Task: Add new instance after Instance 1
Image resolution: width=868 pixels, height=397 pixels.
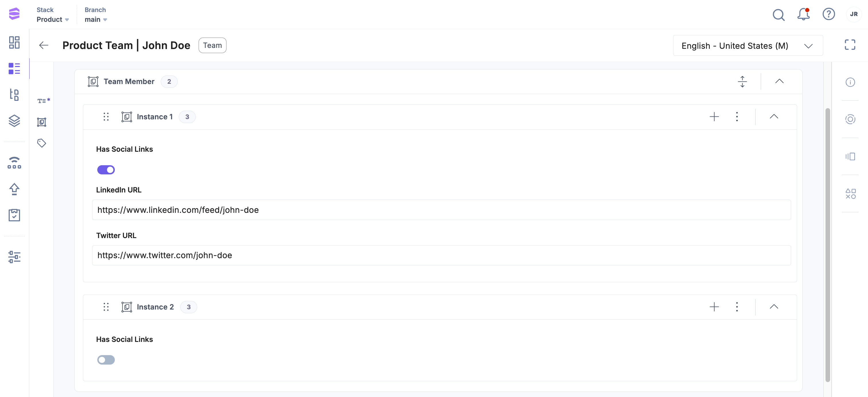Action: (714, 116)
